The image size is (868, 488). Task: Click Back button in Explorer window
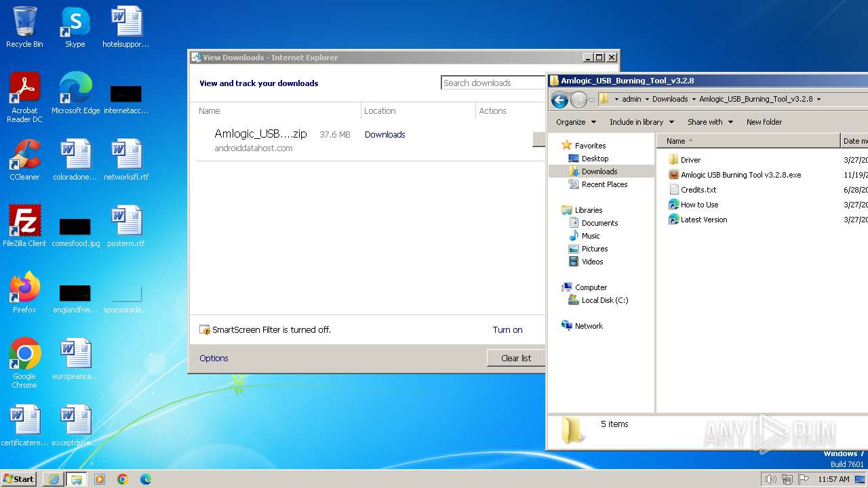559,100
